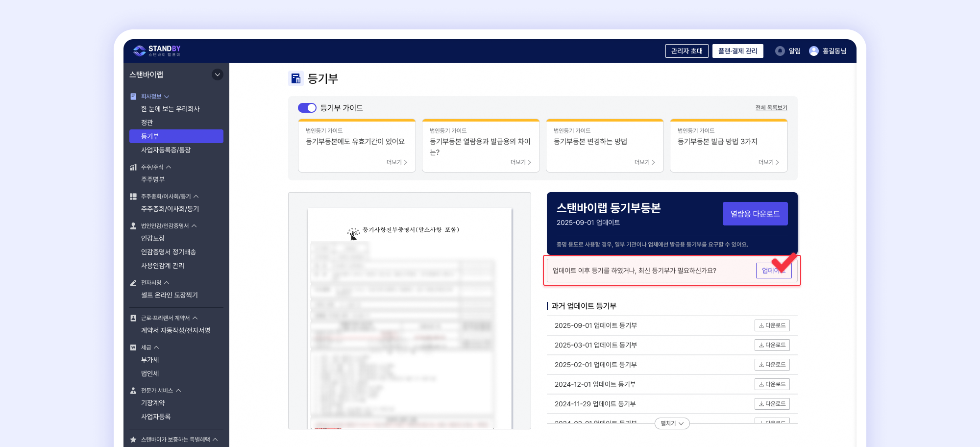Screen dimensions: 980x447
Task: Click the 등기부 page title icon
Action: [x=296, y=78]
